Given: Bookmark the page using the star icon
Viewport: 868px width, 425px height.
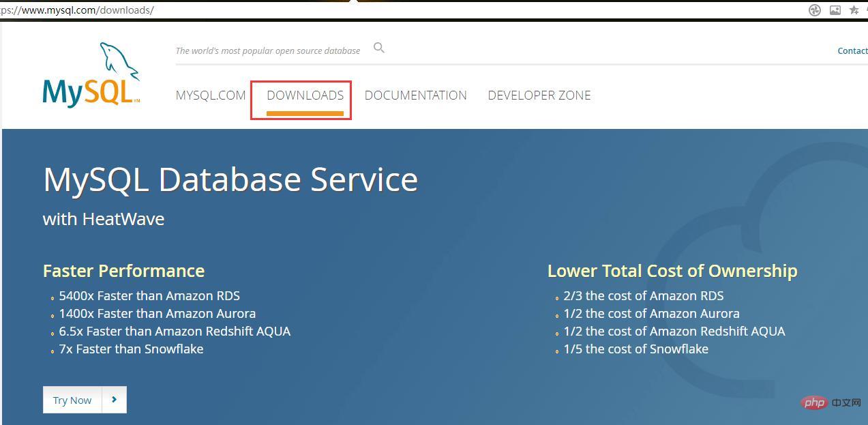Looking at the screenshot, I should (854, 10).
